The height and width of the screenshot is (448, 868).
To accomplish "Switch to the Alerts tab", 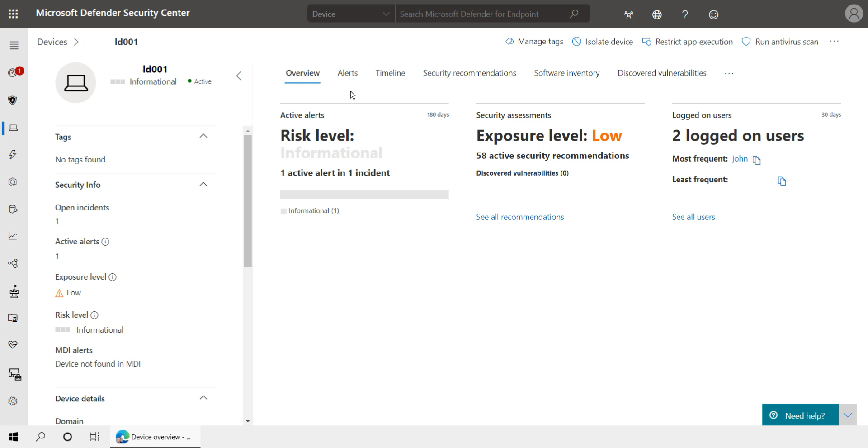I will (x=347, y=73).
